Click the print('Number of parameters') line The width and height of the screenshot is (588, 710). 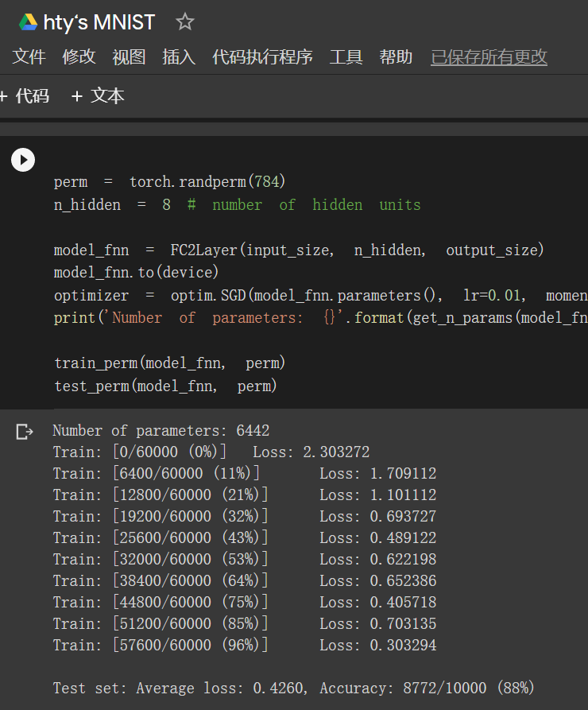tap(320, 318)
